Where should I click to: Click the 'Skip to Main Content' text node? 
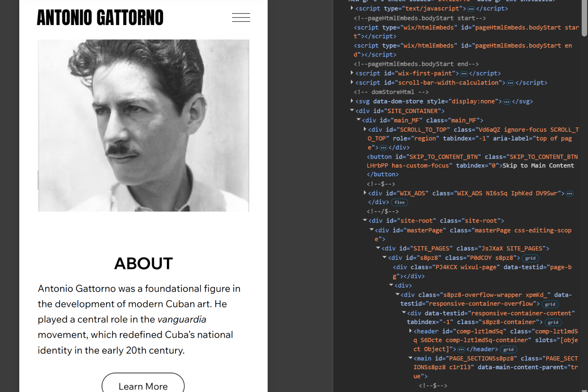538,165
